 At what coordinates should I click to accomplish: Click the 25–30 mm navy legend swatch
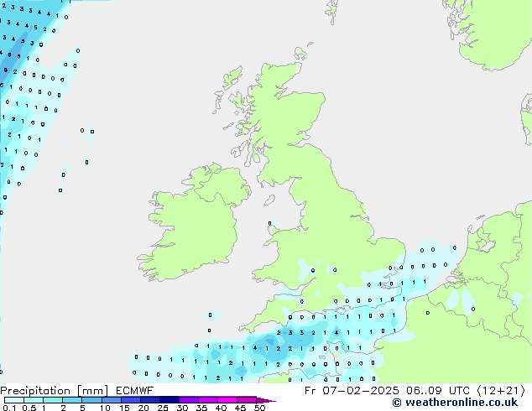170,400
